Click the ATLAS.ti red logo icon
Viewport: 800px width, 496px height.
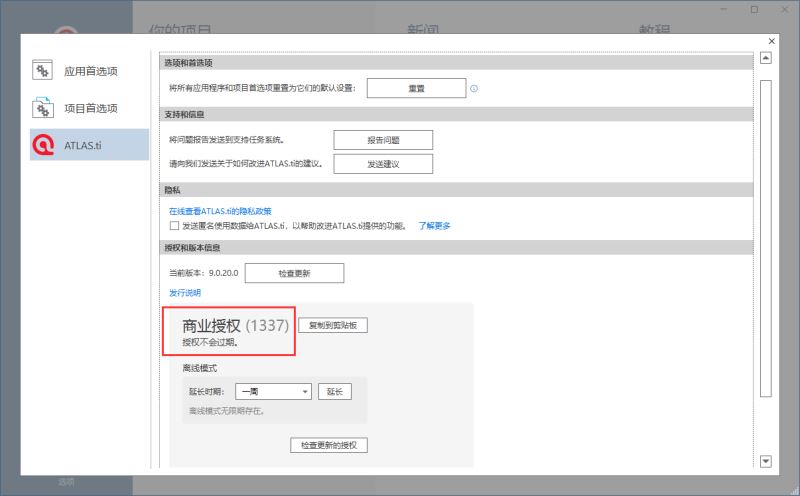click(x=43, y=145)
